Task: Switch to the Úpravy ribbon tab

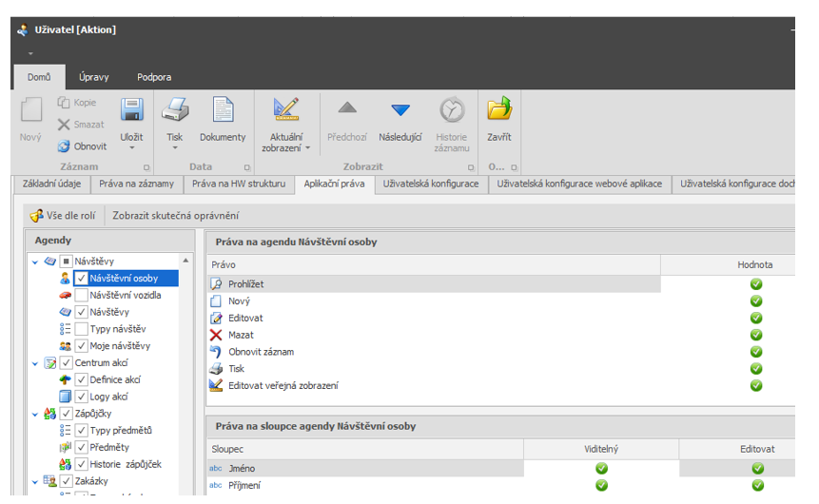Action: coord(94,77)
